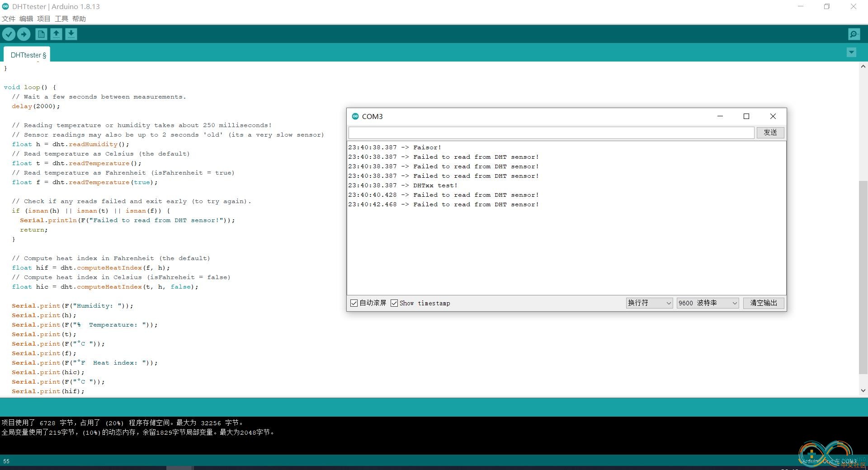Click the 'Serial.print(F("Humidity: "));' line
This screenshot has height=470, width=868.
[x=72, y=306]
